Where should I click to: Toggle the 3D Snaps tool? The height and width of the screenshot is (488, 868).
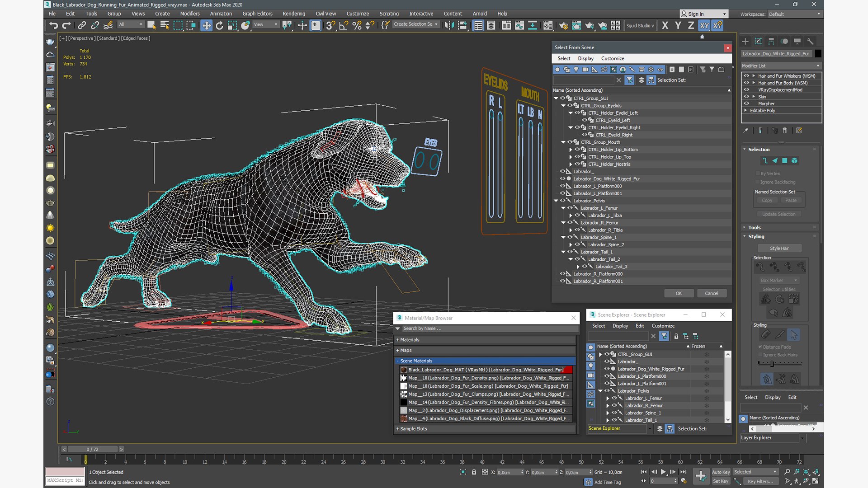330,25
